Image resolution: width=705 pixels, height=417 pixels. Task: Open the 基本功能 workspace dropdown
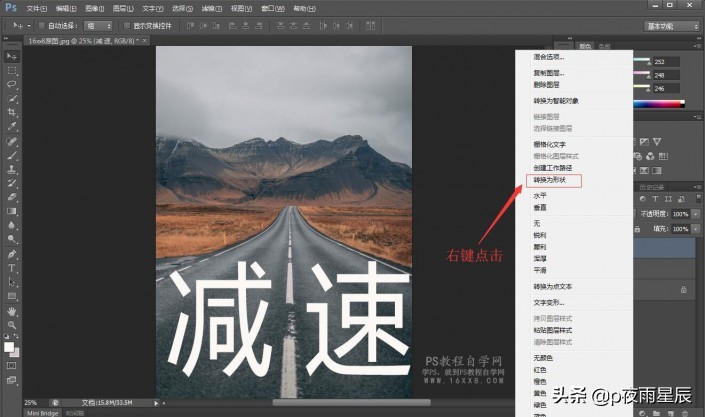(x=672, y=26)
